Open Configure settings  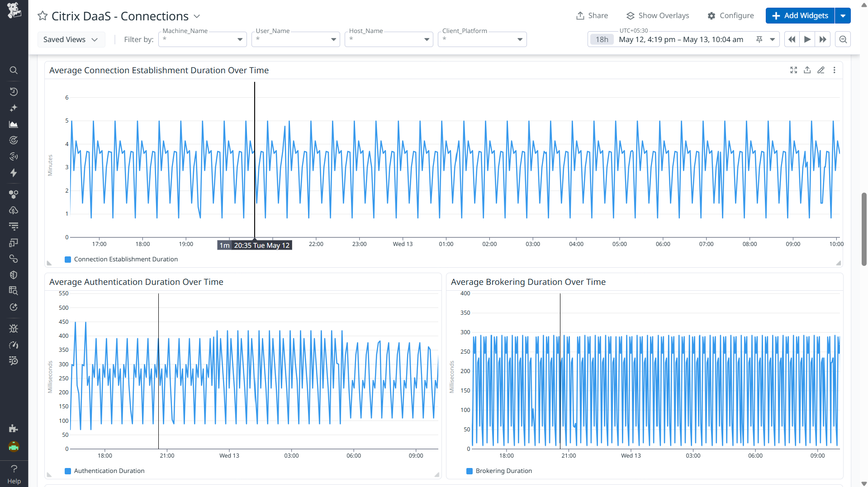(x=730, y=15)
